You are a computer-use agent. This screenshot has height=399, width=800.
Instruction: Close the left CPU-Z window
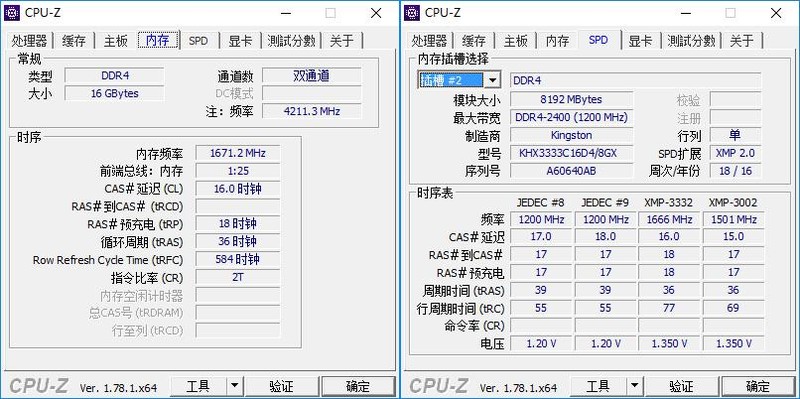[x=376, y=13]
